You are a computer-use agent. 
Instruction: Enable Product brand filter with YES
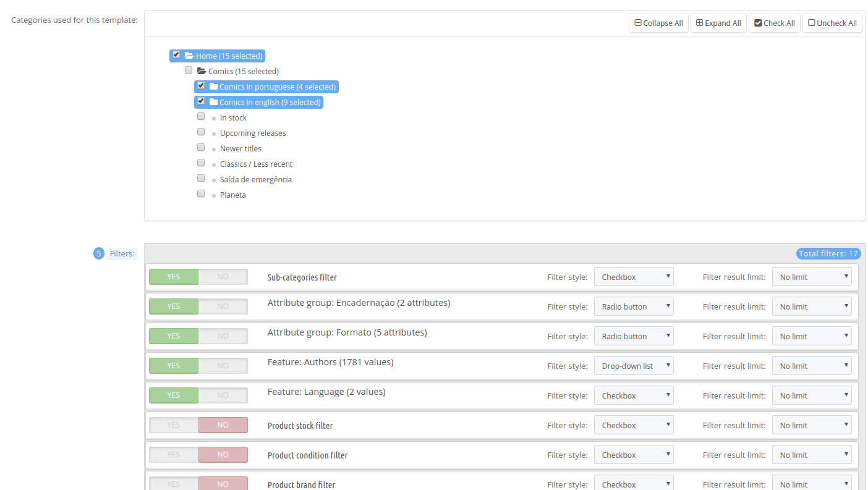pos(174,484)
